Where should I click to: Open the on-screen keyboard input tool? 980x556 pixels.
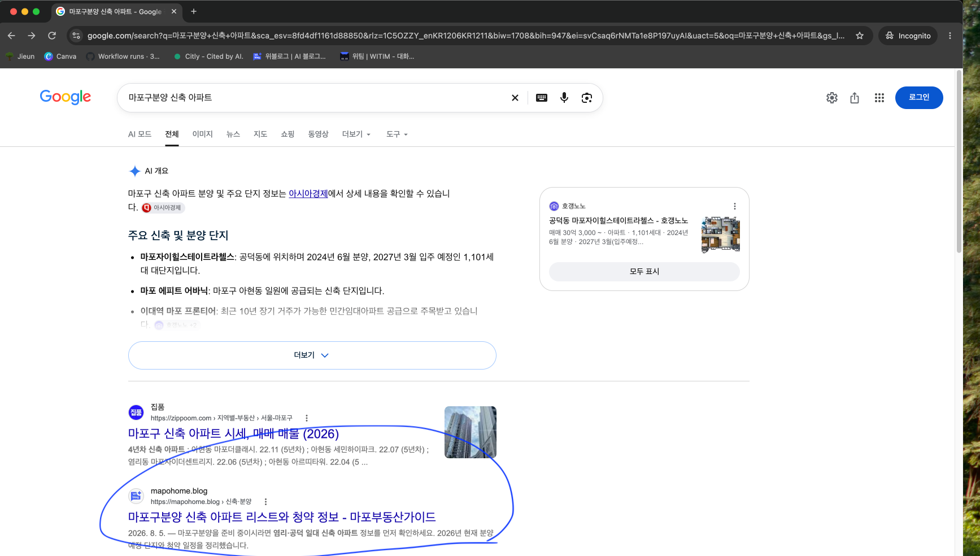coord(542,98)
